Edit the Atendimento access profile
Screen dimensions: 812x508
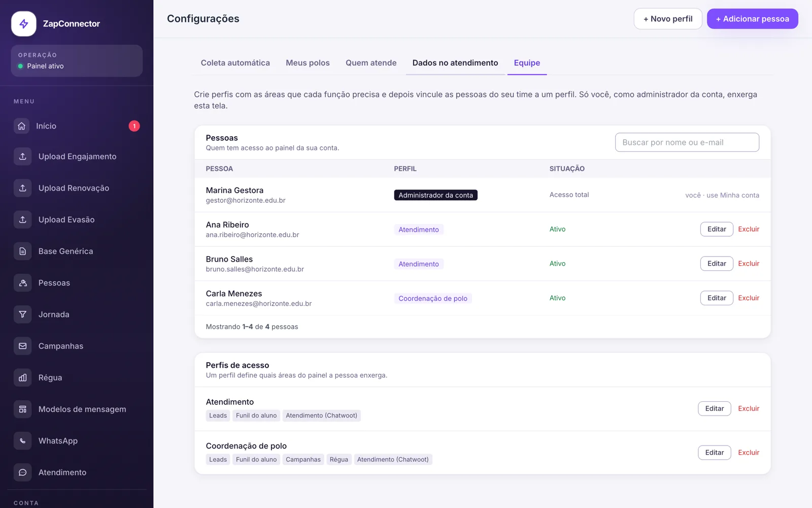(x=715, y=408)
